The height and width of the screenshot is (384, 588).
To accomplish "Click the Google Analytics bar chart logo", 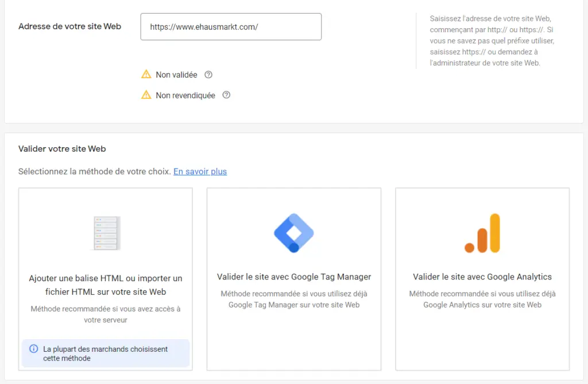I will [x=482, y=233].
